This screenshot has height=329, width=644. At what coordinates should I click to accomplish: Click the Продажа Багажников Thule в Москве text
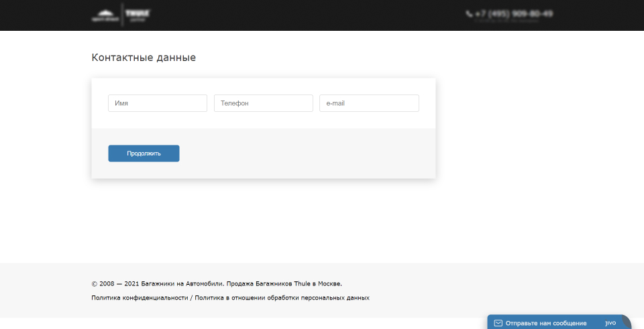tap(285, 283)
